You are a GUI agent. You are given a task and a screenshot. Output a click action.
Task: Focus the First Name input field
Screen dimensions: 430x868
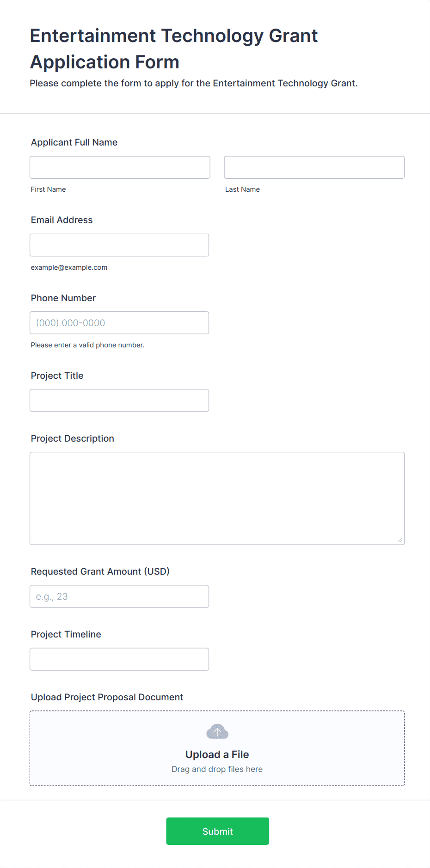coord(120,167)
